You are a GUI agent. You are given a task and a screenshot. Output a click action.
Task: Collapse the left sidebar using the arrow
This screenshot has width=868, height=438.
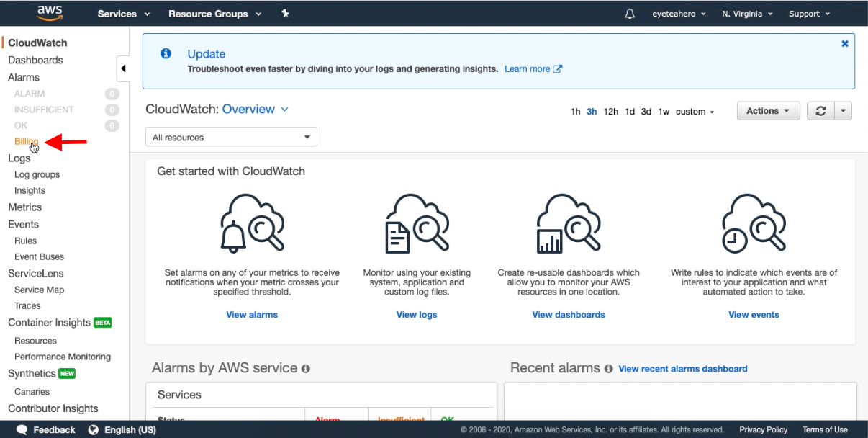click(123, 67)
